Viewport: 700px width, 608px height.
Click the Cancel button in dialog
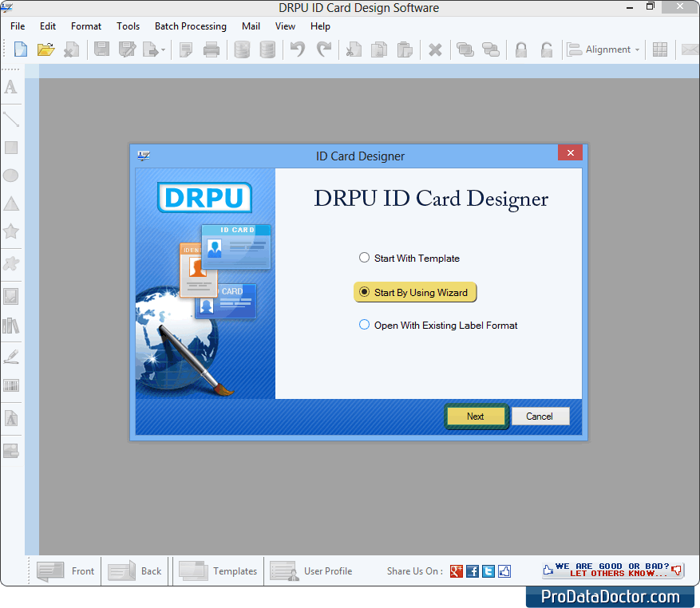point(540,416)
